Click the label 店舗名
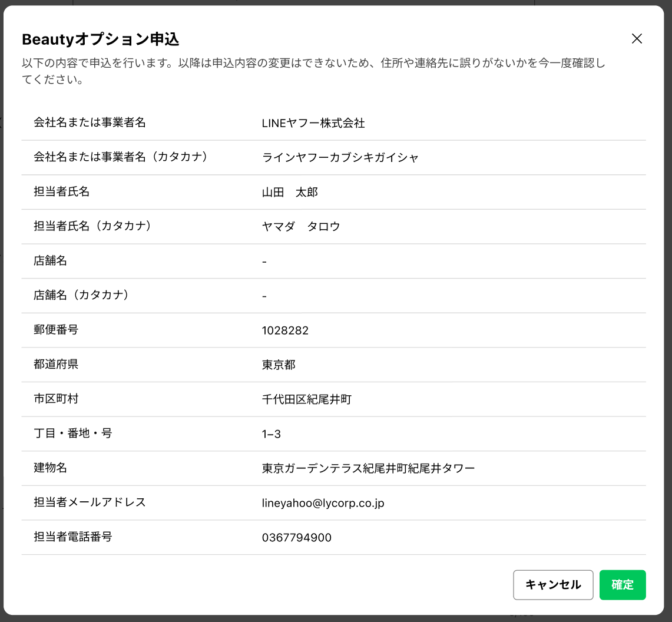The height and width of the screenshot is (622, 672). (x=50, y=260)
